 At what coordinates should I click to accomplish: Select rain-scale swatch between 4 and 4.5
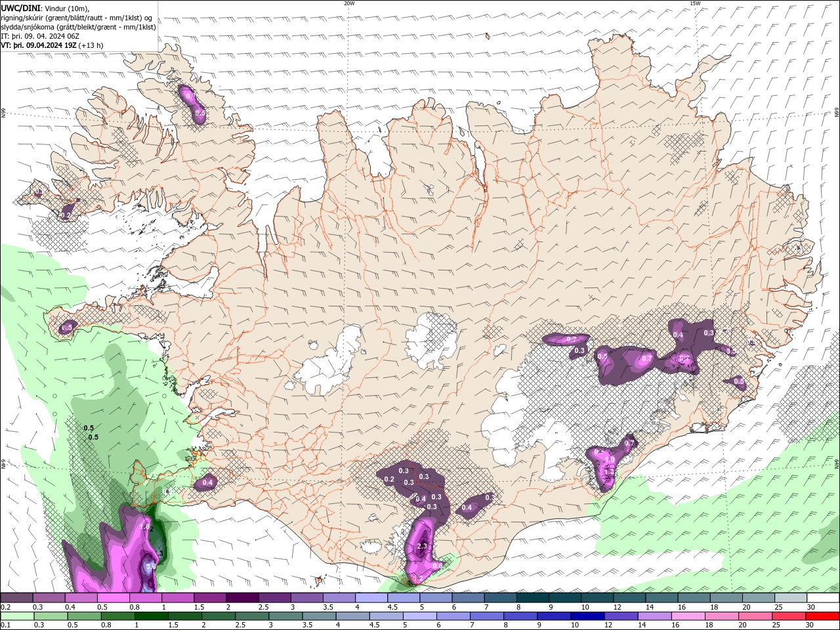(353, 616)
